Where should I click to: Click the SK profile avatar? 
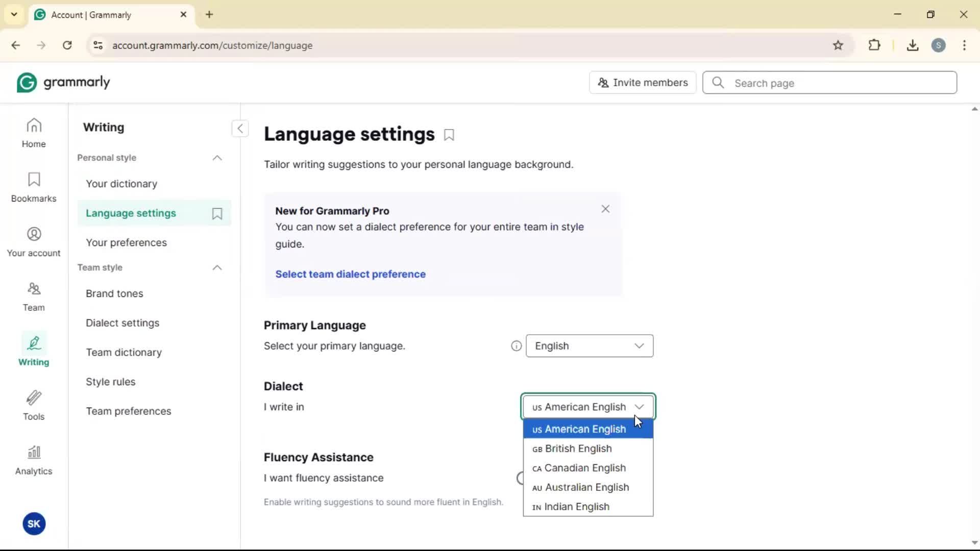pos(34,524)
